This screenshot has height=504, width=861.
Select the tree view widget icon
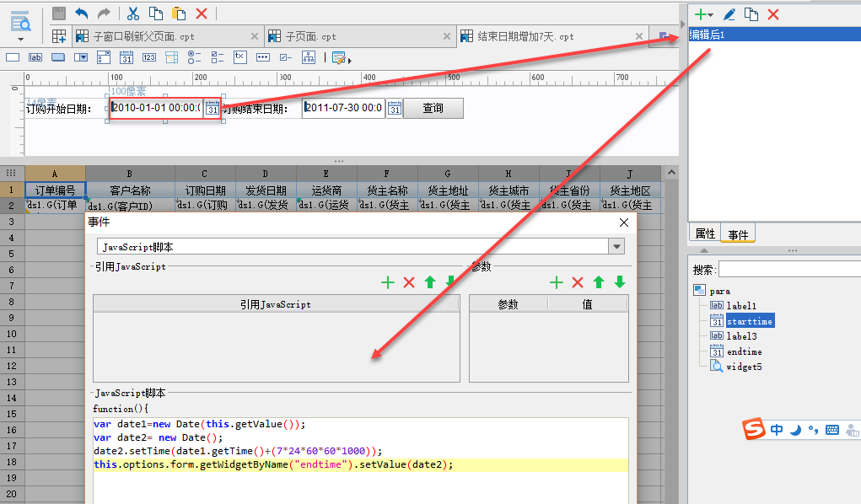pyautogui.click(x=309, y=57)
